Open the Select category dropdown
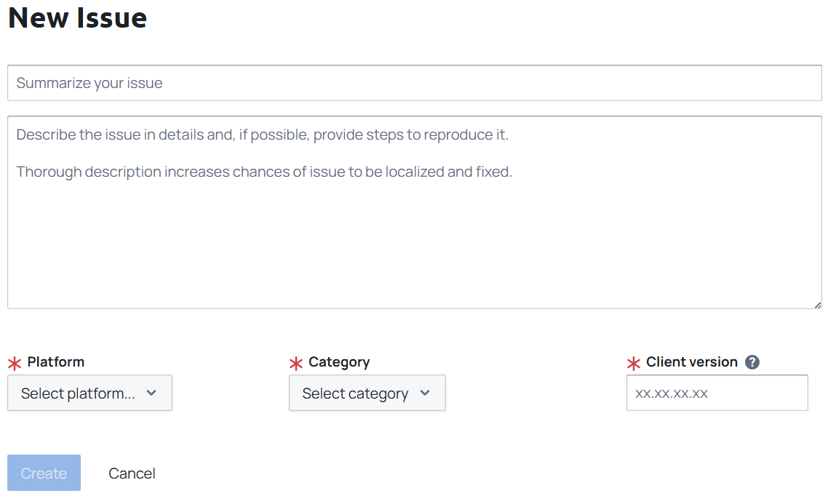The height and width of the screenshot is (504, 828). (x=367, y=393)
